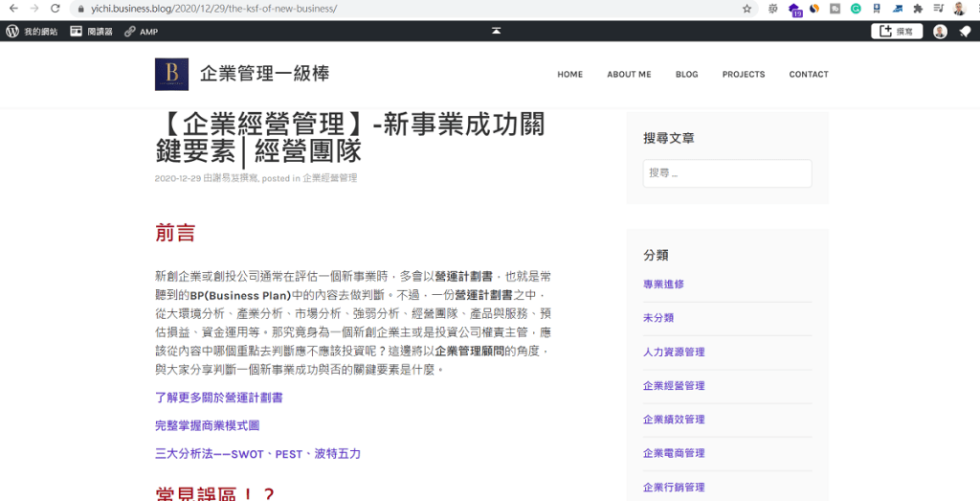Open the gray 'fb' extension icon
Screen dimensions: 980x501
[835, 9]
